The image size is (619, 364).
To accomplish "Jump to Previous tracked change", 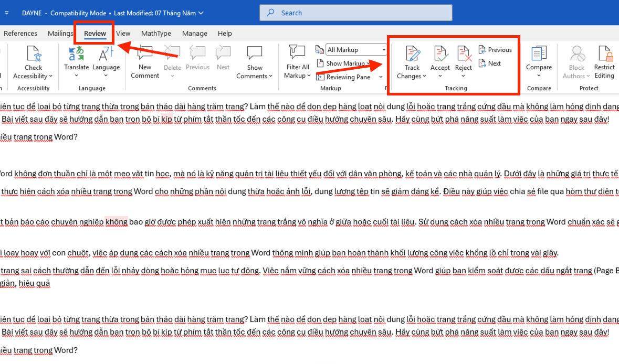I will click(x=495, y=50).
